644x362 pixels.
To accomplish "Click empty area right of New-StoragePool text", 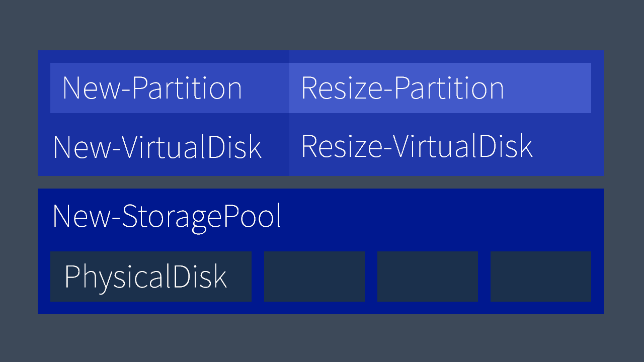I will pyautogui.click(x=443, y=217).
